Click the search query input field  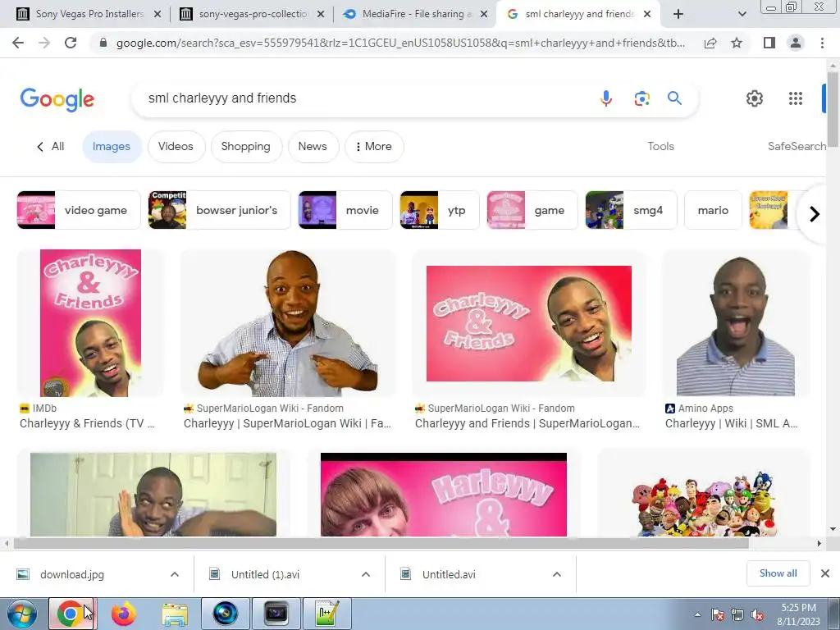(364, 98)
